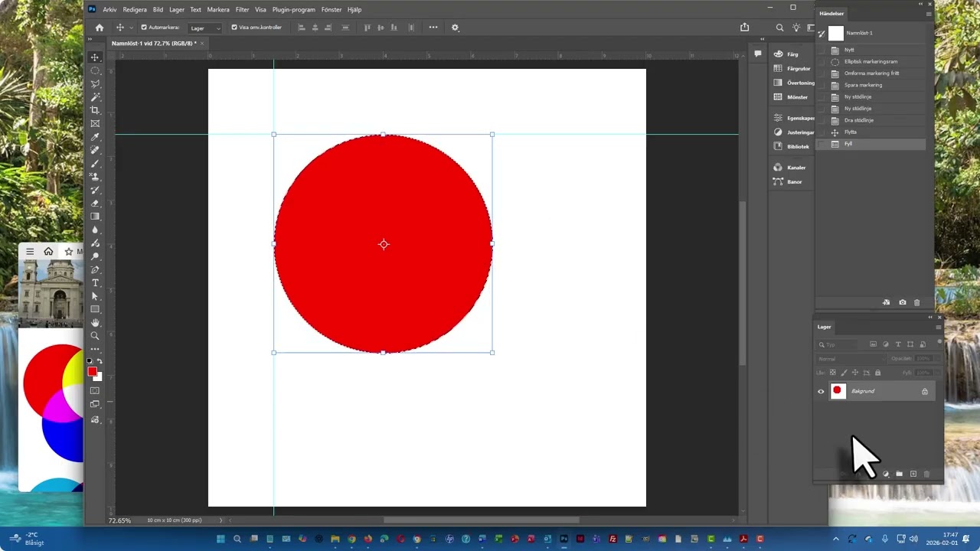Viewport: 980px width, 551px height.
Task: Select the Spot Healing Brush tool
Action: [x=95, y=150]
